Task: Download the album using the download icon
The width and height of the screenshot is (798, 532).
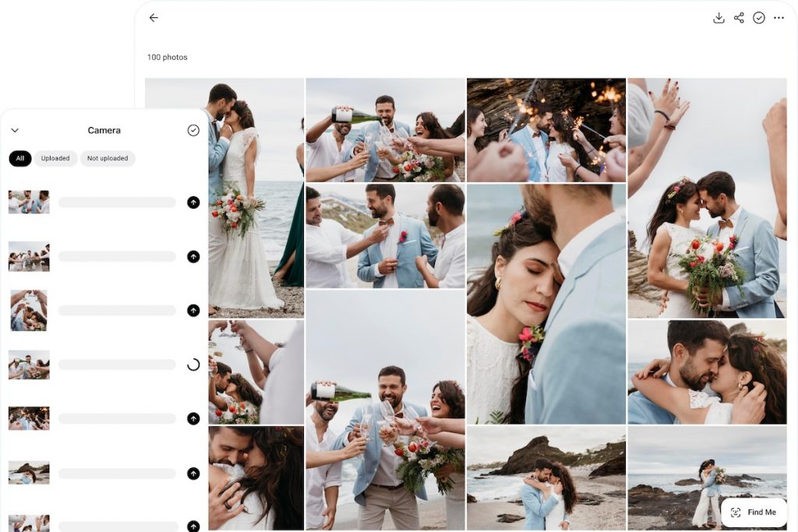Action: tap(719, 18)
